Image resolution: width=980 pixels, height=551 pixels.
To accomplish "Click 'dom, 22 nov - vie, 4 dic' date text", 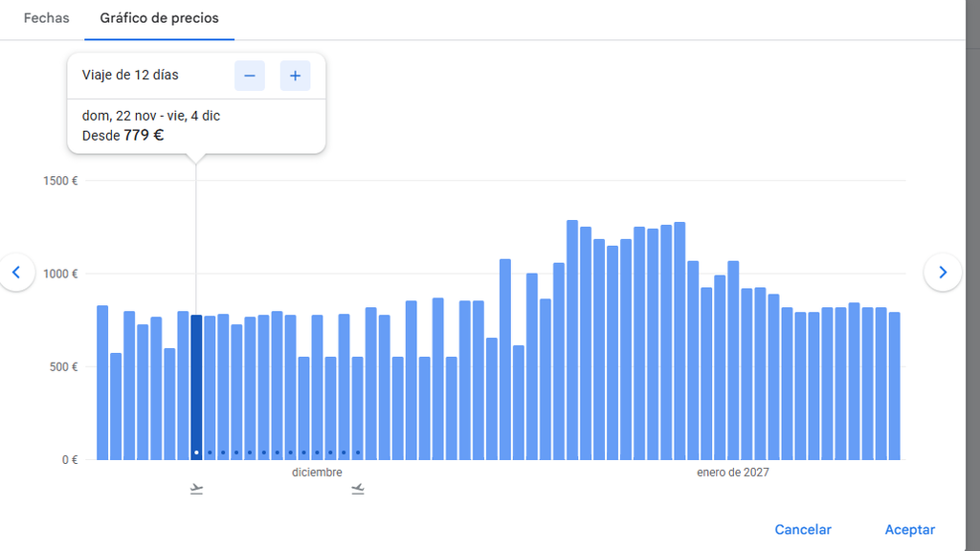I will (151, 116).
